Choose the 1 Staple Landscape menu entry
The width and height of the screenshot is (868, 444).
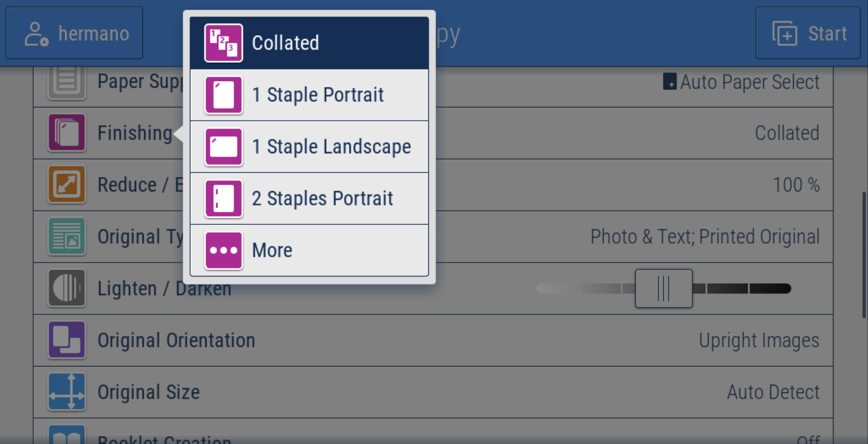point(309,147)
